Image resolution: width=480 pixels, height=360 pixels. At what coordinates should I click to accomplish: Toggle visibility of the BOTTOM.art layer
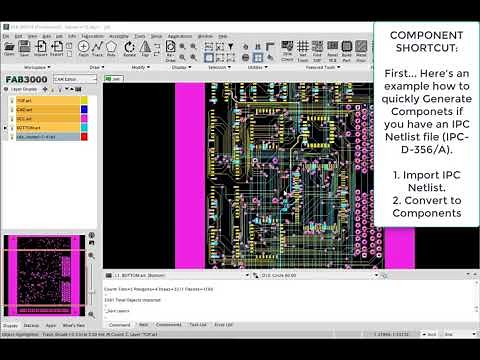click(12, 127)
